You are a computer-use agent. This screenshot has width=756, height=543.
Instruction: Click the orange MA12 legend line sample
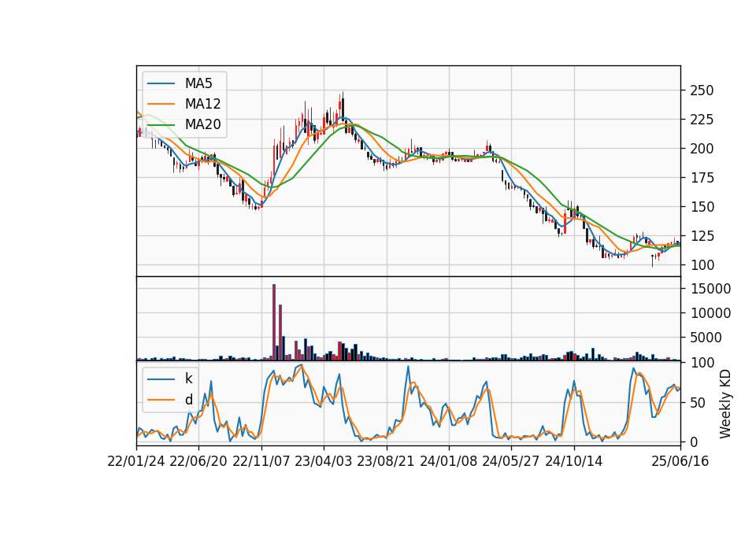pos(161,104)
